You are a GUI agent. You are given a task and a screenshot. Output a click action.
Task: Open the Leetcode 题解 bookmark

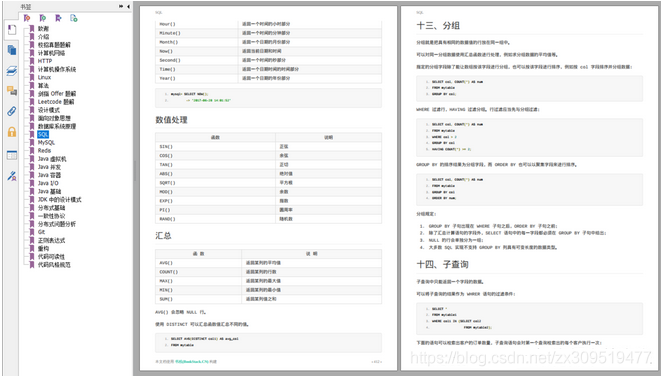[56, 102]
